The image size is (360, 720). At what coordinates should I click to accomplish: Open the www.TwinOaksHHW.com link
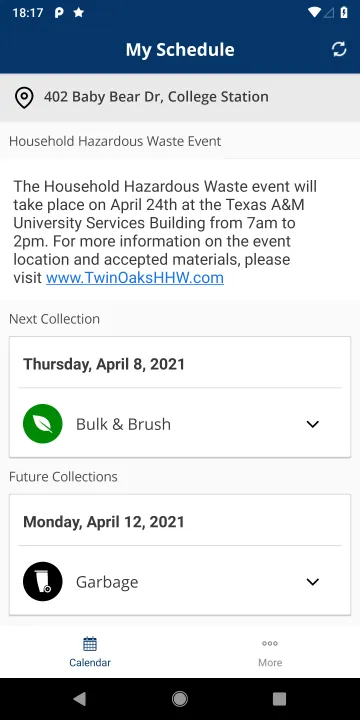(135, 278)
